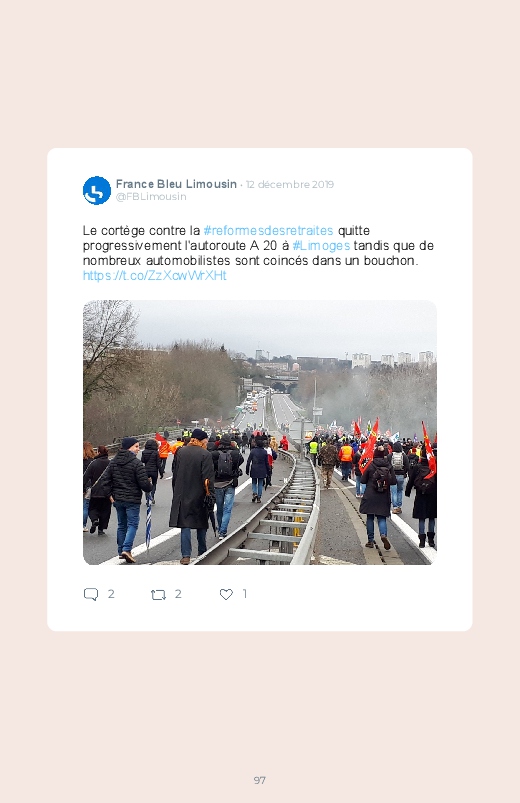Open the reply speech bubble icon

(91, 594)
